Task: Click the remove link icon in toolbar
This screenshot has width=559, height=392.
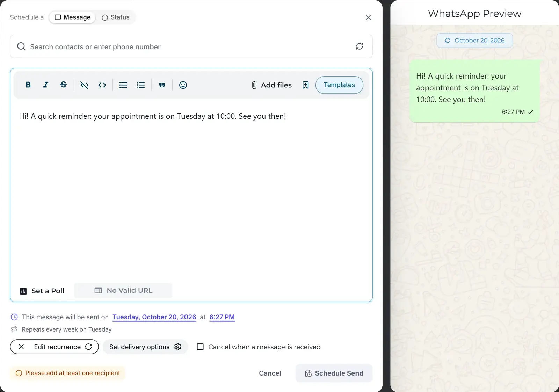Action: click(x=85, y=85)
